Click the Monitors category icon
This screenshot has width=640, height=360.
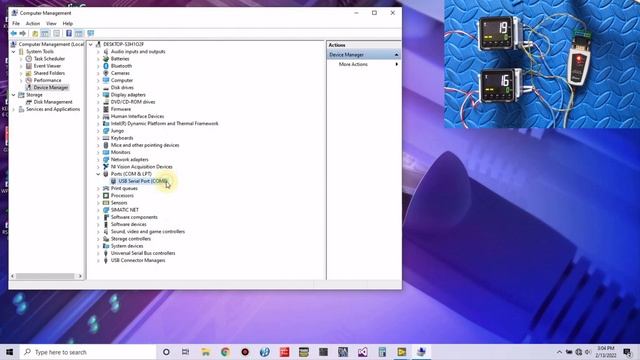[x=106, y=153]
